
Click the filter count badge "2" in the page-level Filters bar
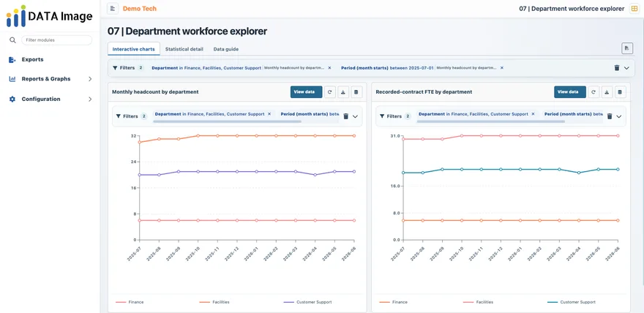point(141,68)
